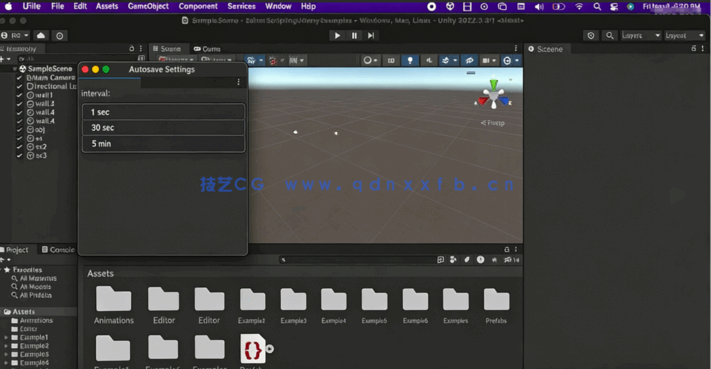The height and width of the screenshot is (369, 711).
Task: Toggle the Main Camera checkbox in Hierarchy
Action: (19, 78)
